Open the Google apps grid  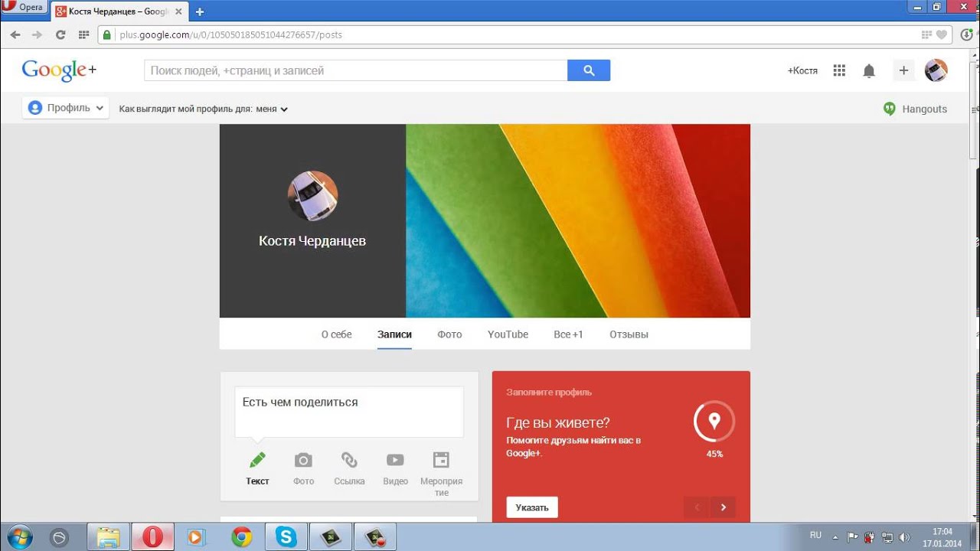click(839, 70)
